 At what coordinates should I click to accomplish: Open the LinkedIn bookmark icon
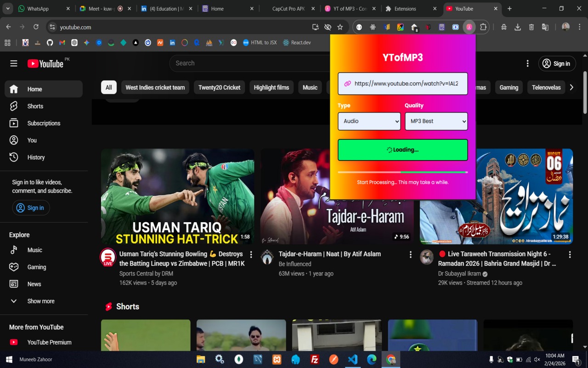tap(172, 43)
